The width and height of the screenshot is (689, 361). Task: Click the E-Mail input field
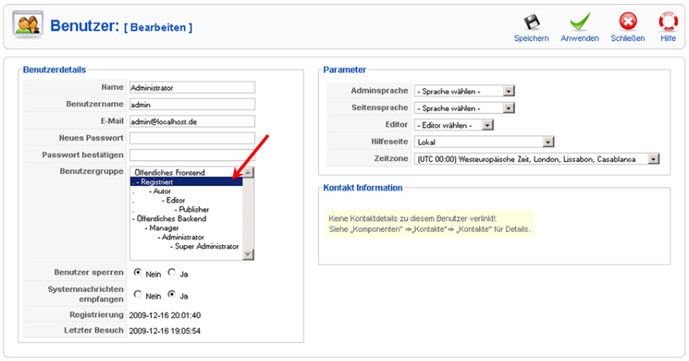(192, 122)
